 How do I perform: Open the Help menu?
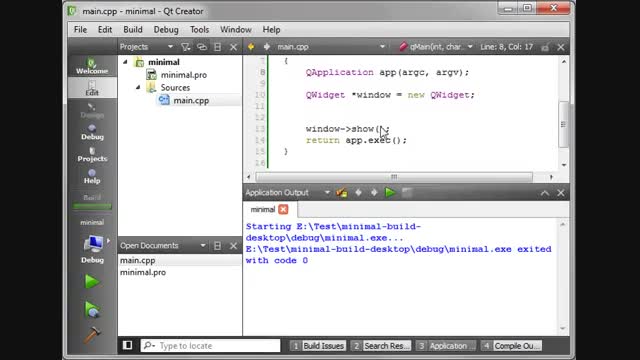[271, 29]
